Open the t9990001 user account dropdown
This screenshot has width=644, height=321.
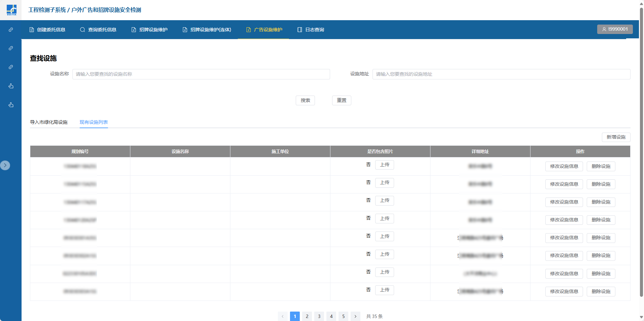(x=615, y=29)
